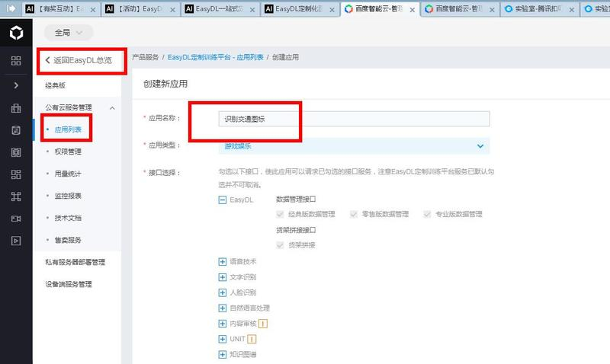
Task: Click the dashboard tiles icon in dark sidebar
Action: 16,174
